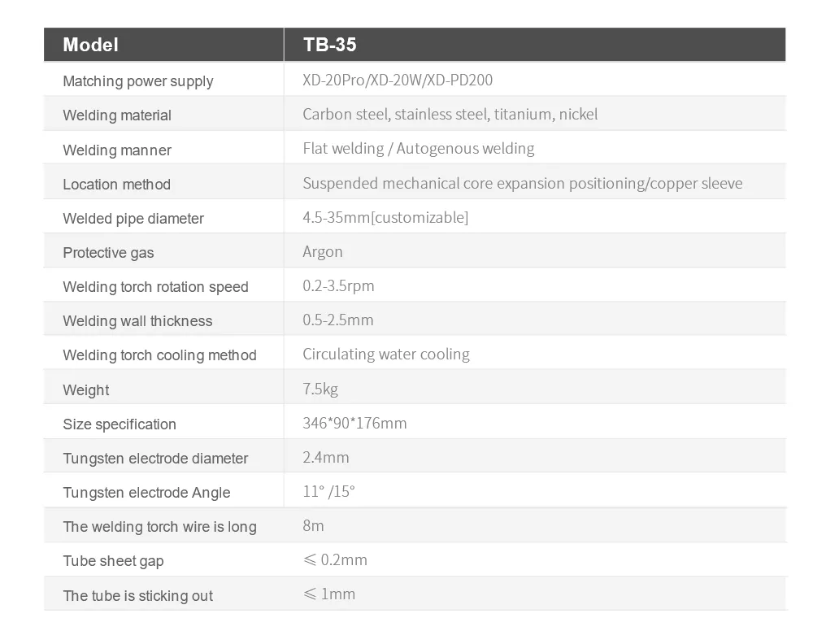Viewport: 813px width, 644px height.
Task: Select the TB-35 header value
Action: tap(329, 45)
